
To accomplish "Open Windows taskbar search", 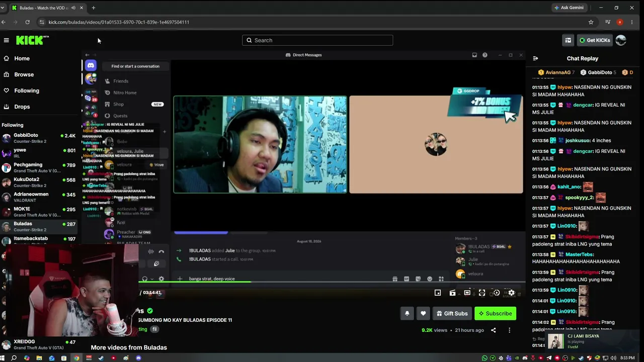I will pyautogui.click(x=14, y=358).
